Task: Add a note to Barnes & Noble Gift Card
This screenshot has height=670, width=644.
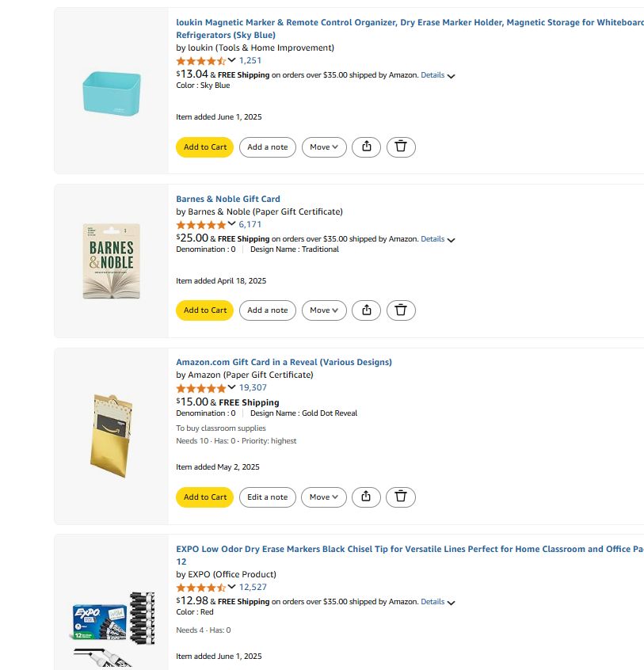Action: [x=268, y=310]
